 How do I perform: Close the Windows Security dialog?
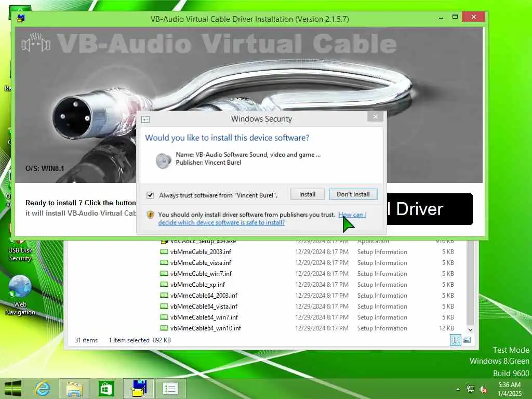coord(375,117)
